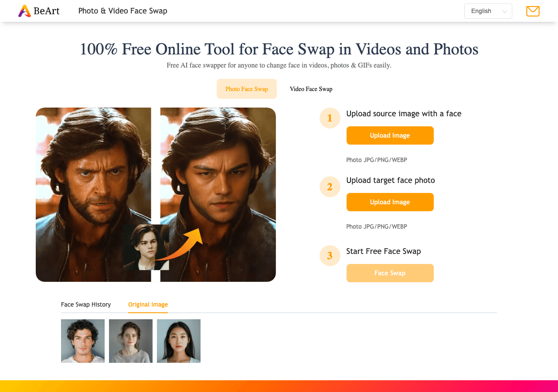
Task: Click 'Start Free Face Swap' text
Action: (x=384, y=251)
